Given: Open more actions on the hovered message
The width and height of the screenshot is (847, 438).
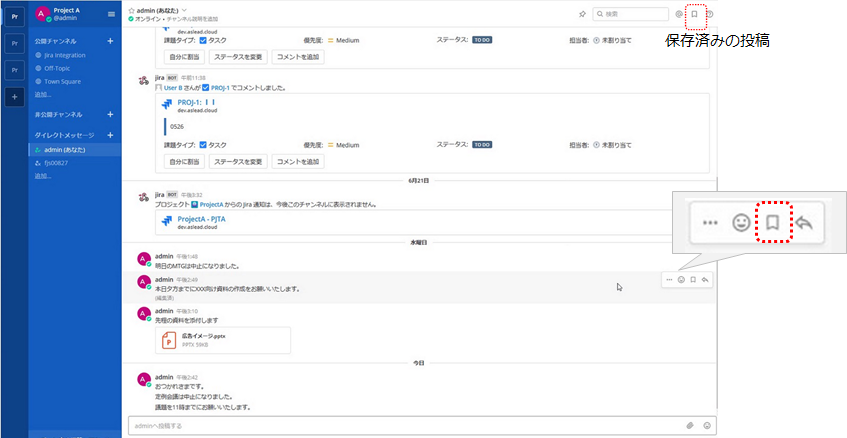Looking at the screenshot, I should coord(669,280).
